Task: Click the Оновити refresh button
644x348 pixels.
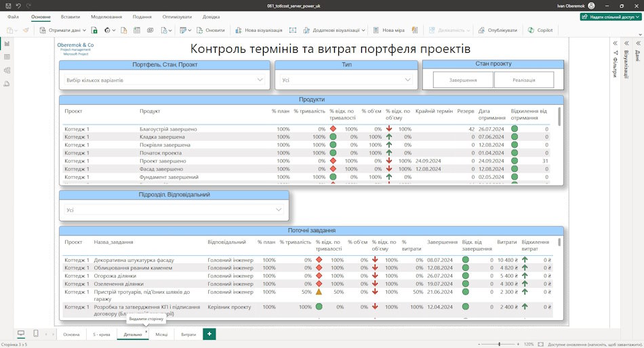Action: pos(211,30)
